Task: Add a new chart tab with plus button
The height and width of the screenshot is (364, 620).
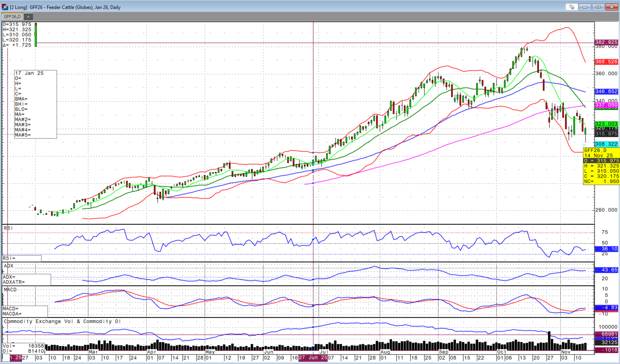Action: click(28, 17)
